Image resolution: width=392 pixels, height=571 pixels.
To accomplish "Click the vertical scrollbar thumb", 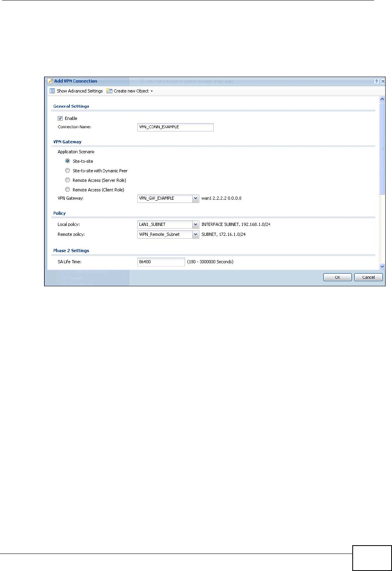I will tap(382, 148).
